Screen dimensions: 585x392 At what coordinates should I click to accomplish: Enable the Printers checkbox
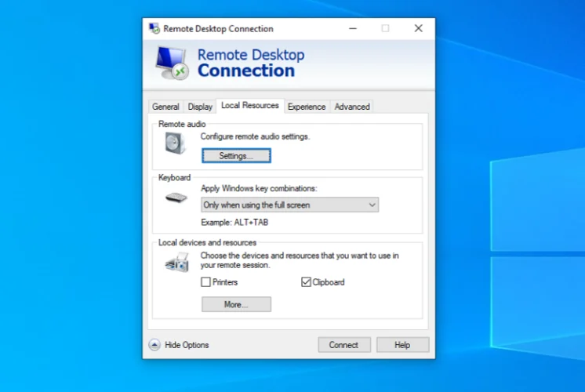click(205, 282)
